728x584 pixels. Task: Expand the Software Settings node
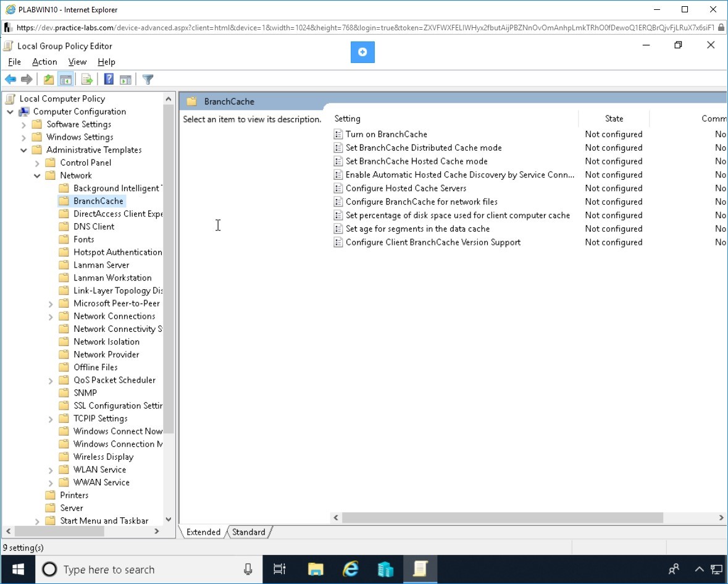pyautogui.click(x=23, y=124)
